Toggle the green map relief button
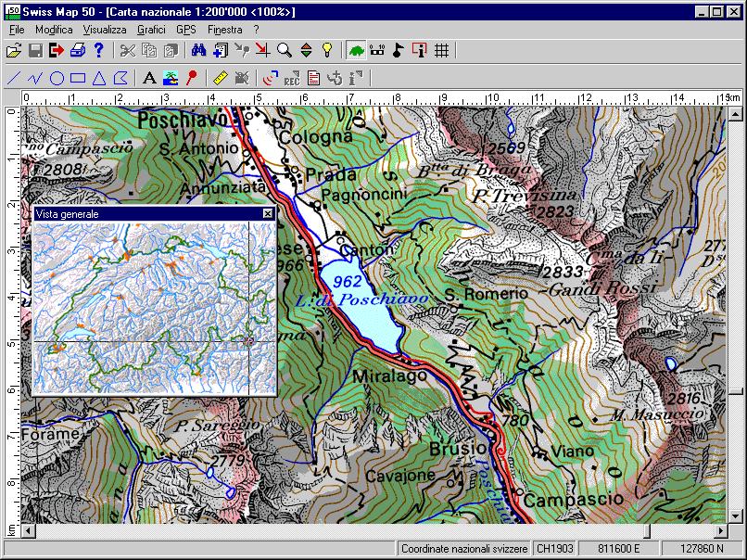 pos(356,50)
